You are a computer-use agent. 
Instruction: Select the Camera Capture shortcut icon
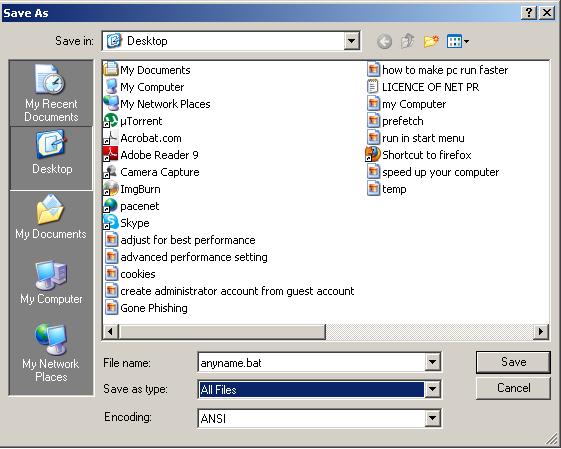click(x=111, y=172)
